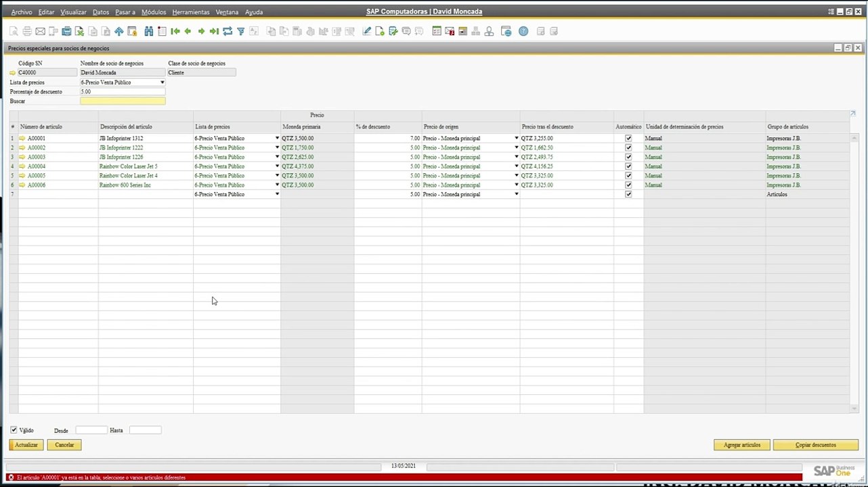
Task: Open the Módulos menu
Action: (154, 12)
